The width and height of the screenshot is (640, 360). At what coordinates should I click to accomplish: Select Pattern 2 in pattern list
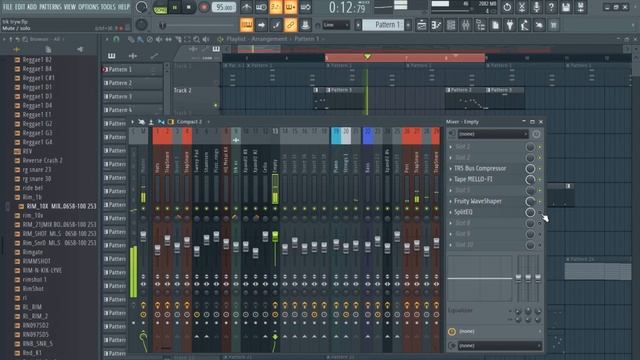pyautogui.click(x=132, y=83)
